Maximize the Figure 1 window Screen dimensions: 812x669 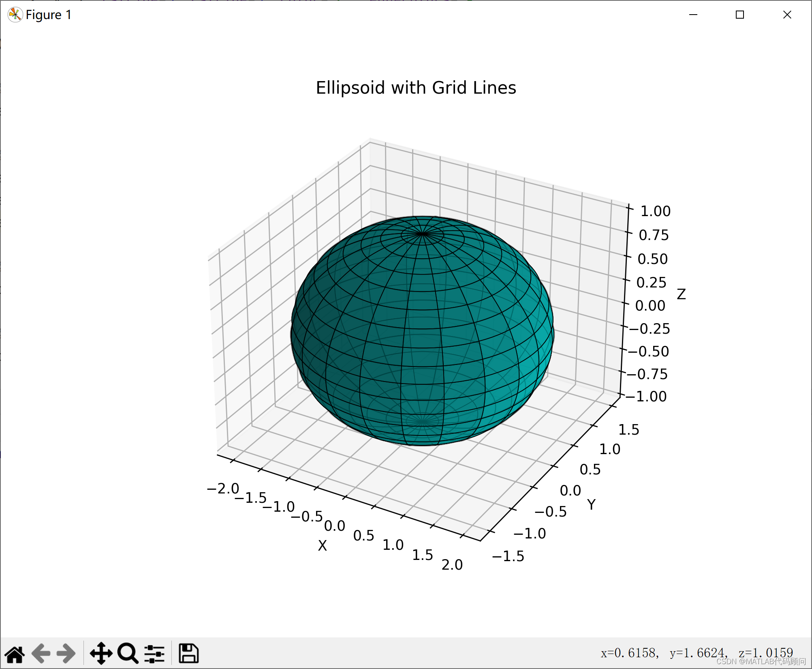coord(740,15)
